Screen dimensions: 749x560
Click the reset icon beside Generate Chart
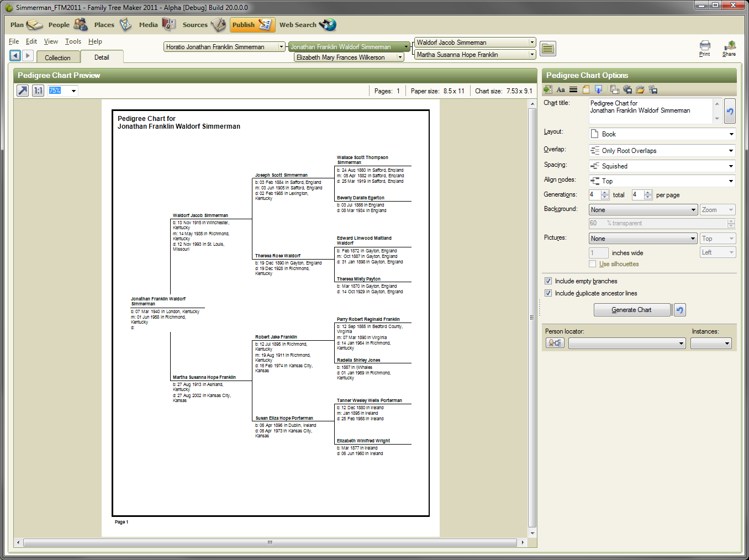679,310
